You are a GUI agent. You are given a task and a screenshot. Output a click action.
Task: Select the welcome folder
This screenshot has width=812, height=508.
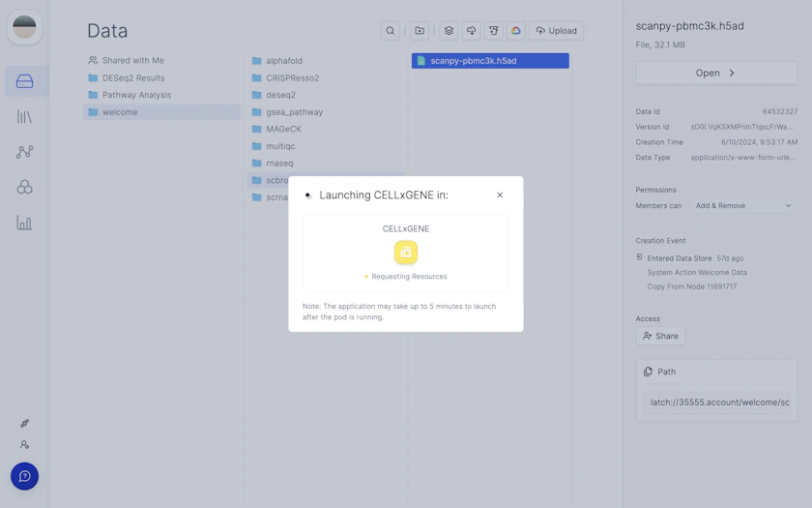pos(161,112)
